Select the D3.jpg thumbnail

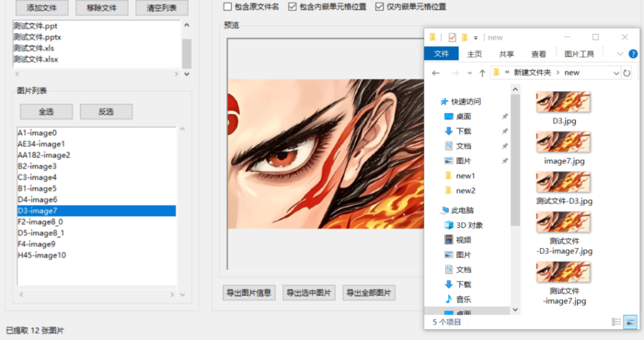[x=563, y=101]
